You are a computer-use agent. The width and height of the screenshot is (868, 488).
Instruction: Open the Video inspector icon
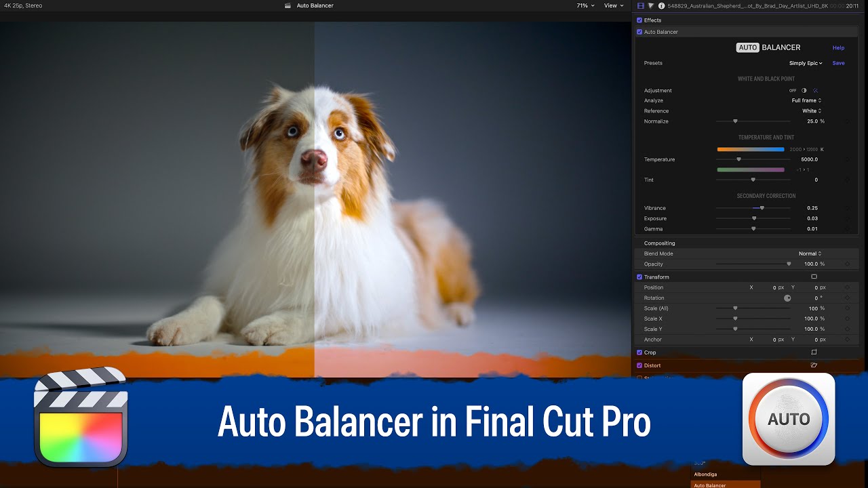(x=640, y=5)
